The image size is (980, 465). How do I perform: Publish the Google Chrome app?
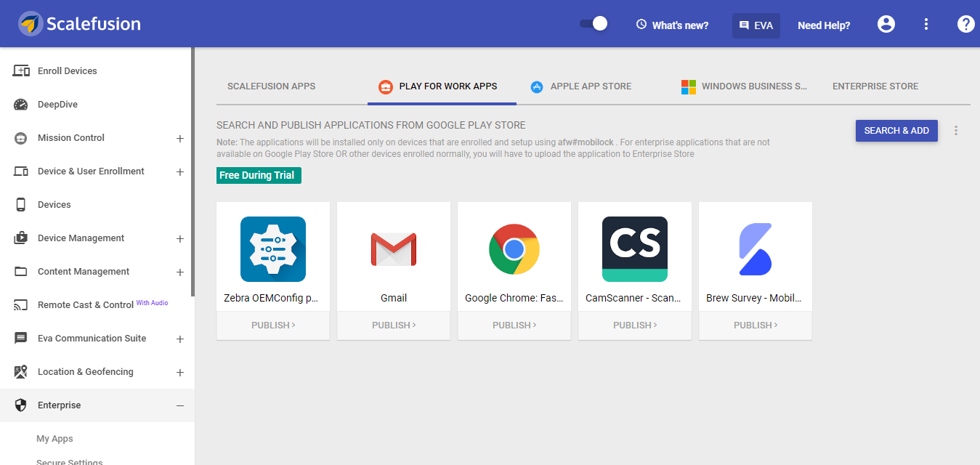pos(514,325)
